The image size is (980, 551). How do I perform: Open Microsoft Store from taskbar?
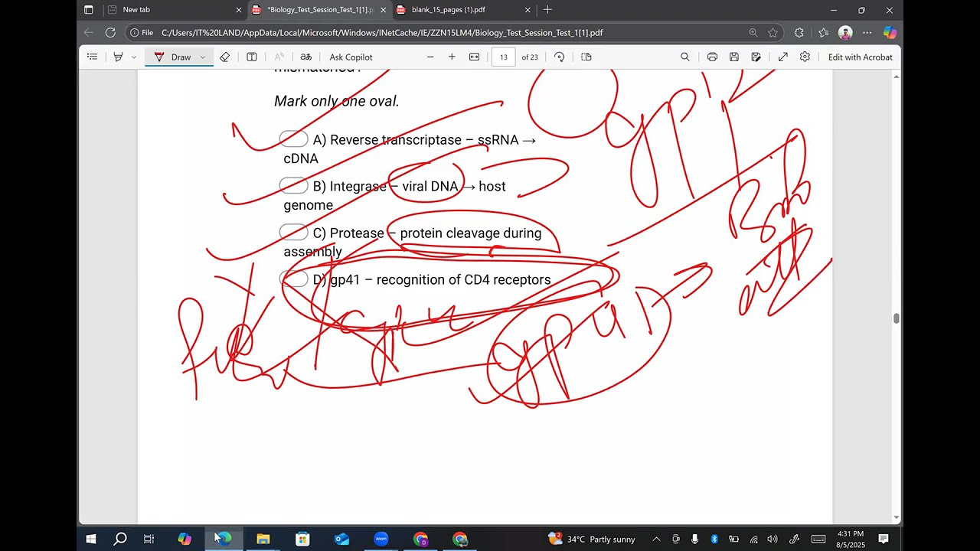pyautogui.click(x=302, y=539)
